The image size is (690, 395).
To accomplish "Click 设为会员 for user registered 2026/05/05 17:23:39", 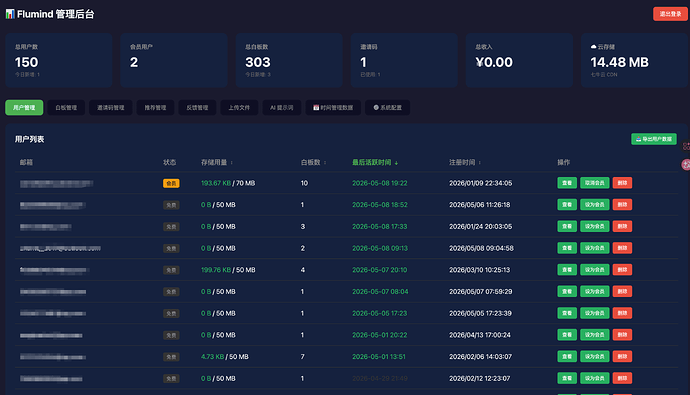I will 595,313.
